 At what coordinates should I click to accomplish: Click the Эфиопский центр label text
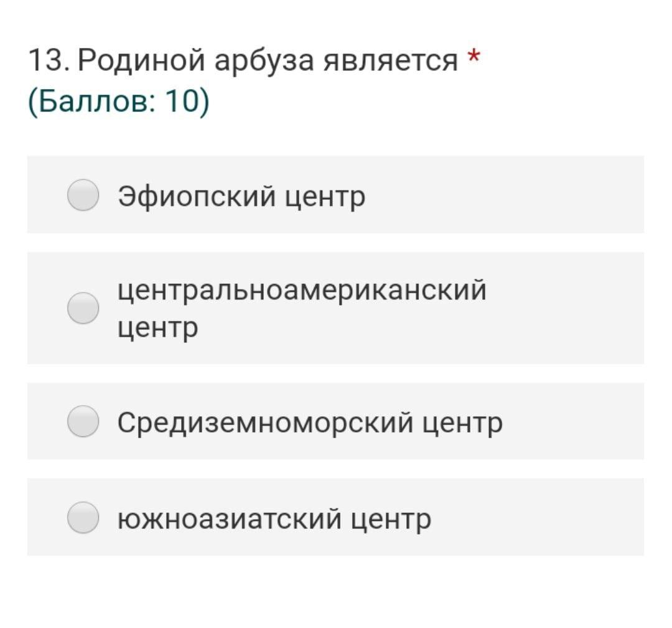coord(241,197)
